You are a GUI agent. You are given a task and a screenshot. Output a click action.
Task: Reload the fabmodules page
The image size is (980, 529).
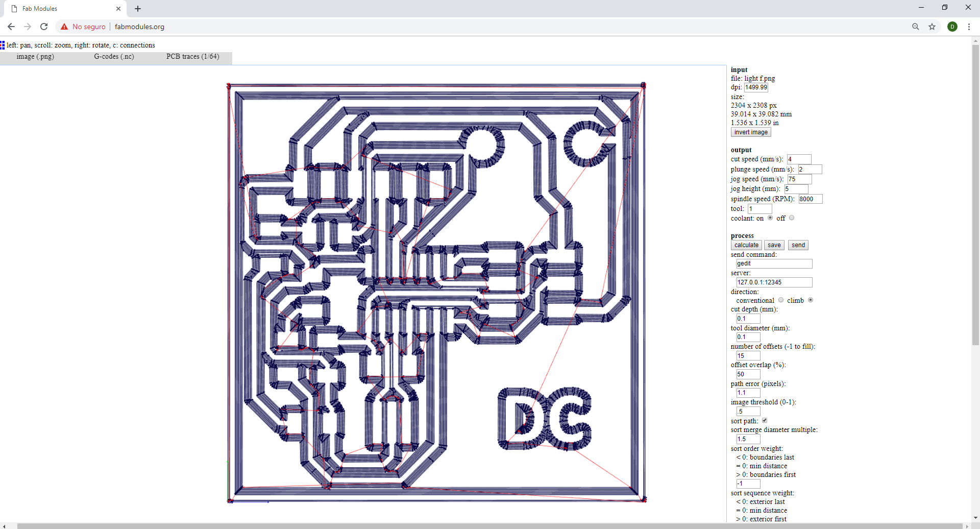pos(44,27)
